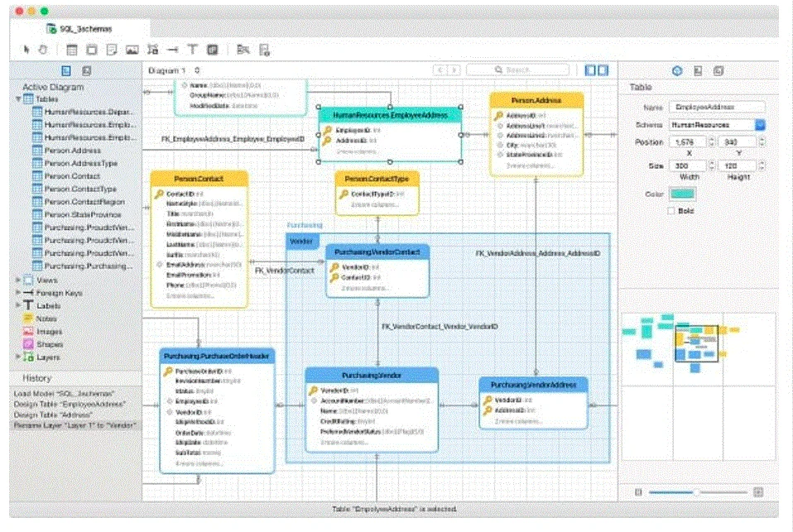The image size is (793, 532).
Task: Choose the image tool in toolbar
Action: [132, 50]
